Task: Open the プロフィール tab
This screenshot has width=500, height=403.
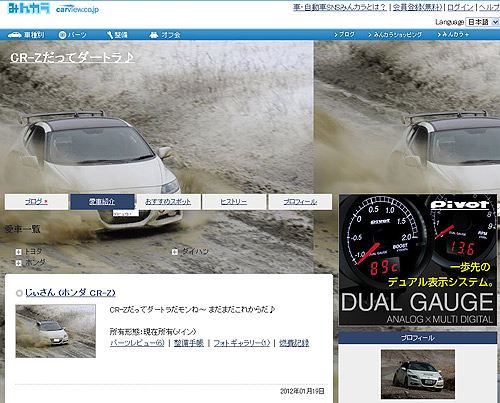Action: [x=300, y=202]
